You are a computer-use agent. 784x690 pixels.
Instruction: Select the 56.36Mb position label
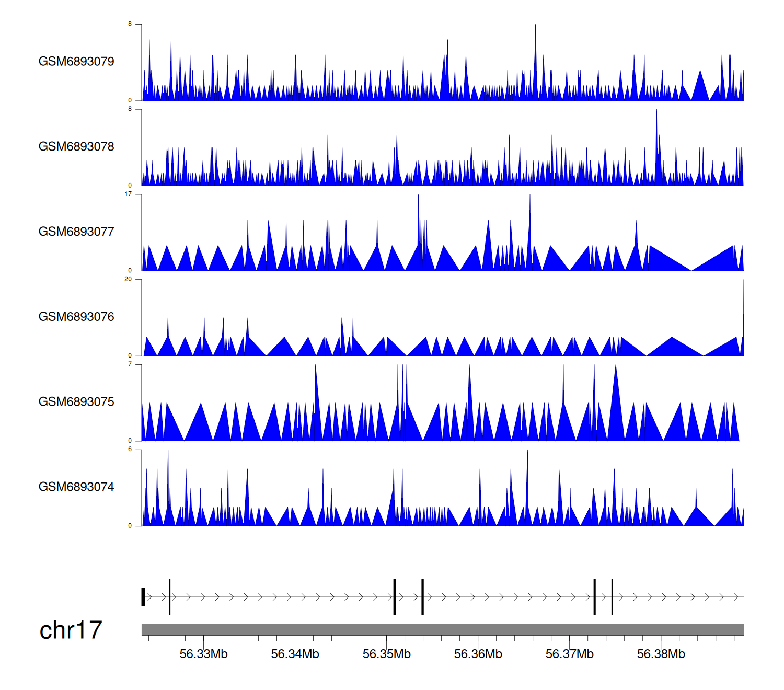[478, 654]
